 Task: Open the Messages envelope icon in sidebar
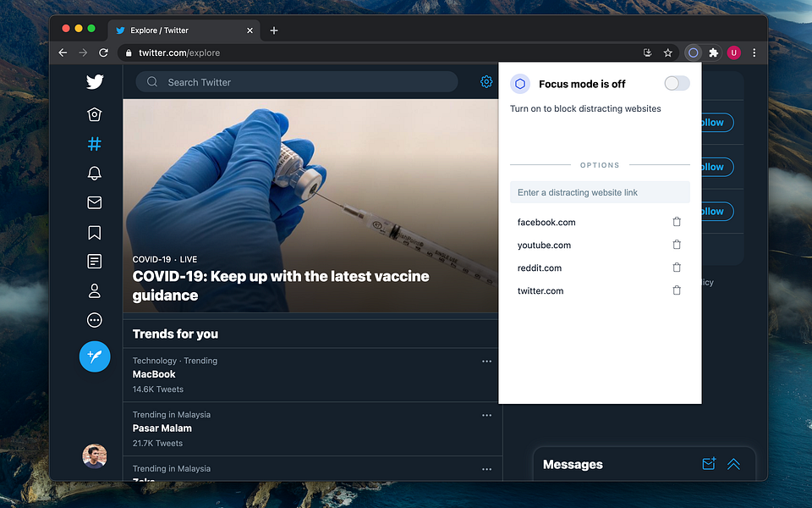[x=94, y=202]
